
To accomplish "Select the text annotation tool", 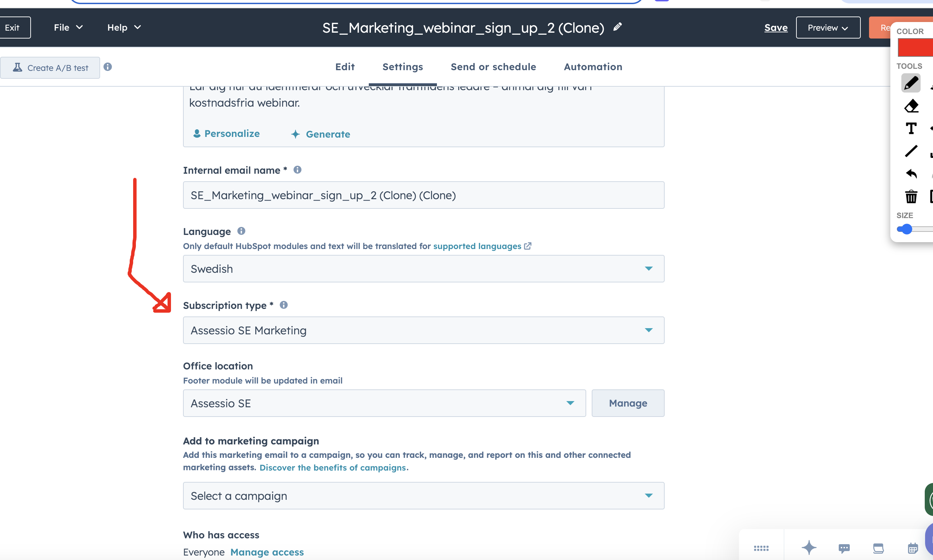I will pyautogui.click(x=911, y=129).
